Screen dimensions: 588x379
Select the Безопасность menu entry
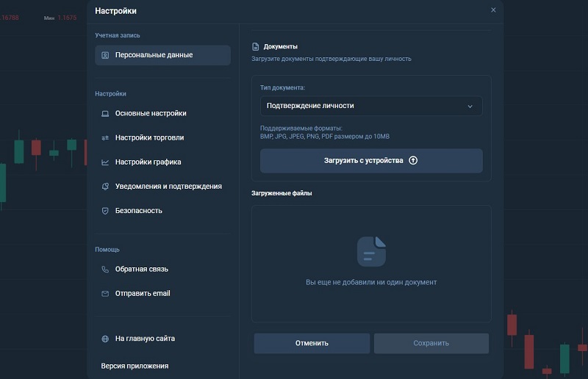pos(138,211)
